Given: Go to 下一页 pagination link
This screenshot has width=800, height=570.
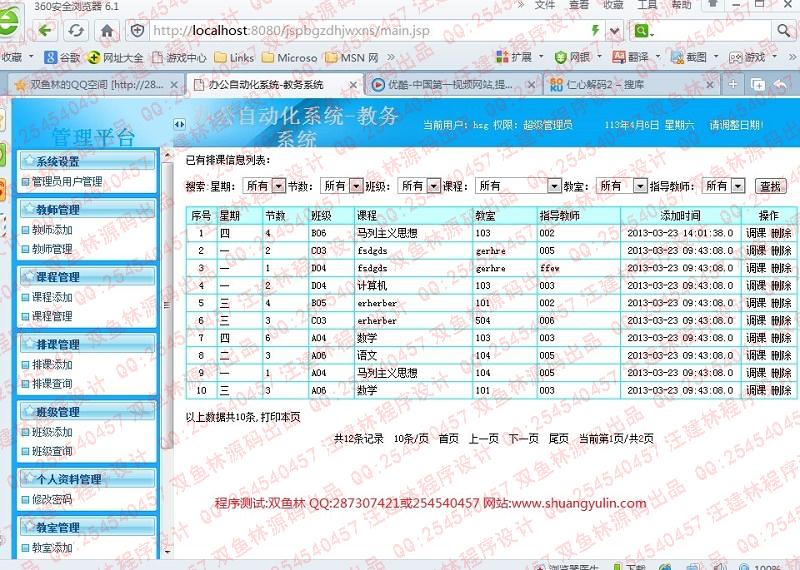Looking at the screenshot, I should [x=523, y=438].
